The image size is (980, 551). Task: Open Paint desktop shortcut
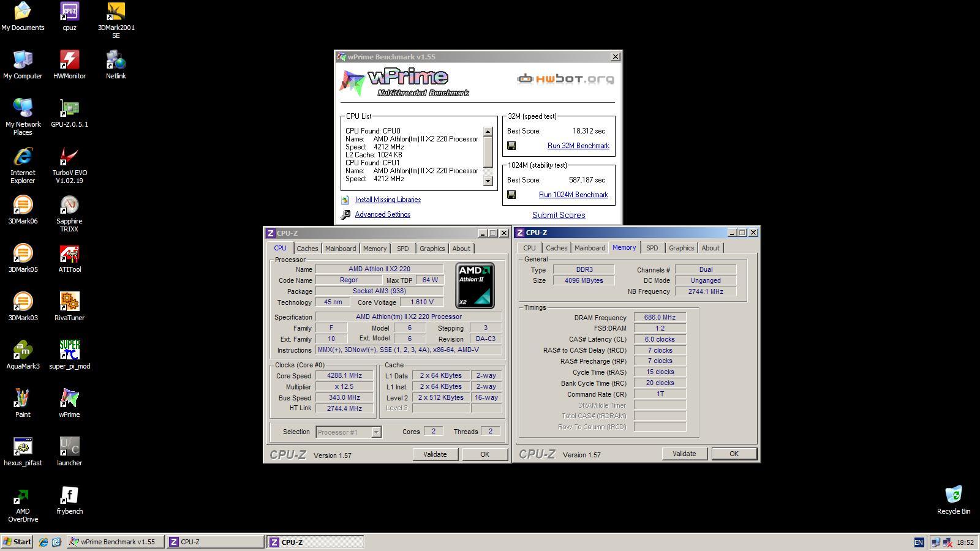[23, 403]
